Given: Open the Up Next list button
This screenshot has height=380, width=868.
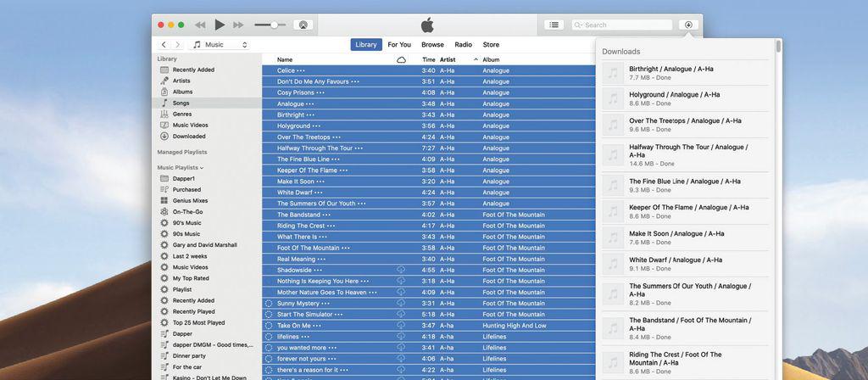Looking at the screenshot, I should click(x=554, y=25).
